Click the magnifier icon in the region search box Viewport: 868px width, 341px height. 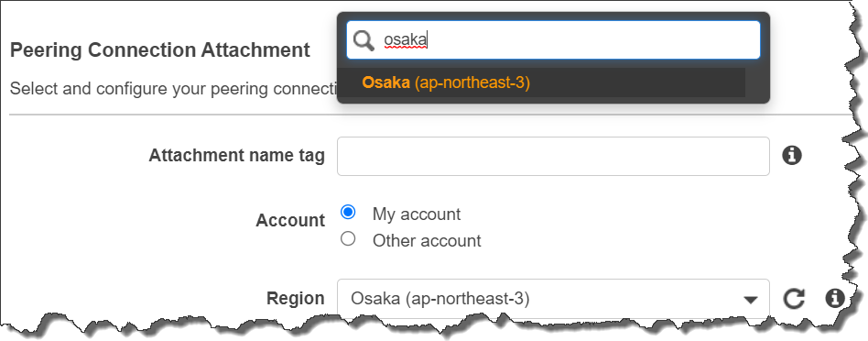[x=363, y=40]
